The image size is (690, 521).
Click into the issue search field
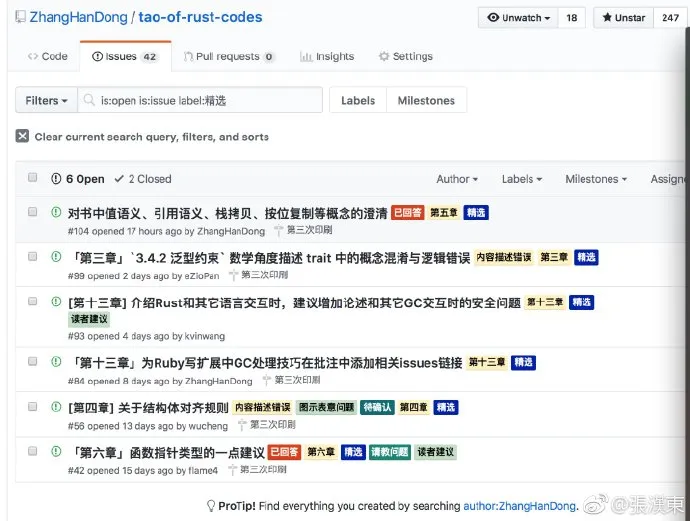[200, 100]
